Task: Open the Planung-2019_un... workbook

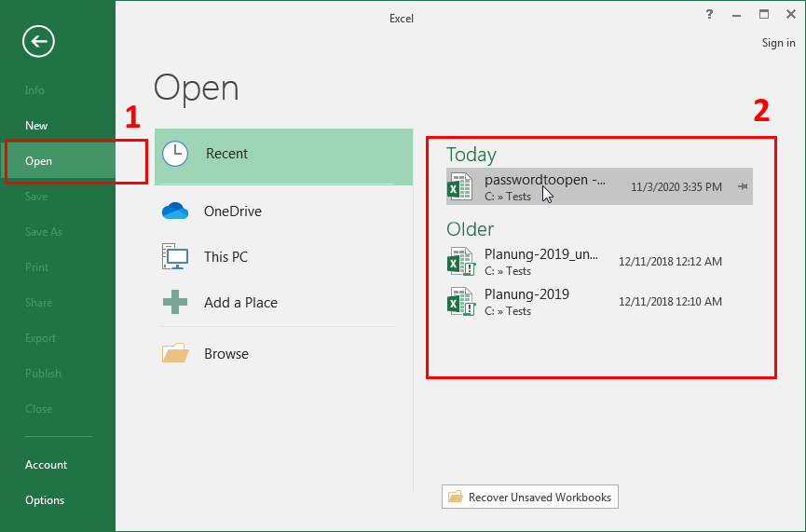Action: [599, 262]
